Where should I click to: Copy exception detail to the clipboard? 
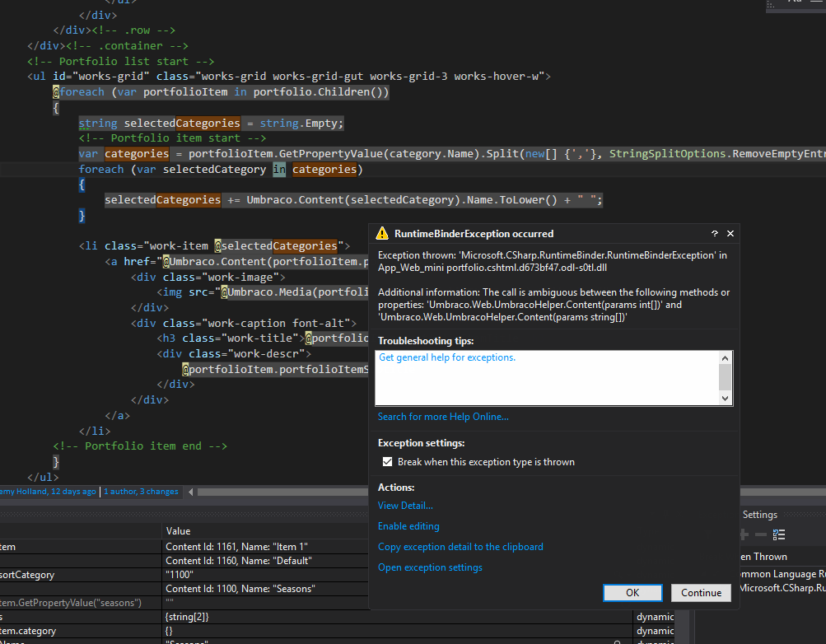click(460, 547)
